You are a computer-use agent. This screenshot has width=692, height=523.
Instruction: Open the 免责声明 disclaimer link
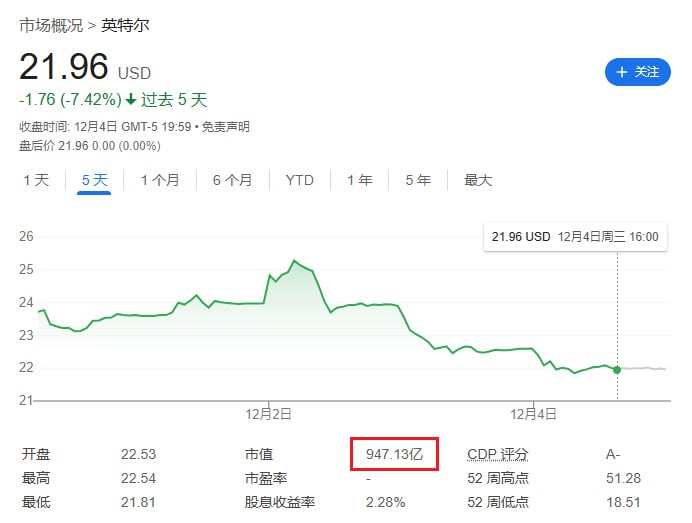coord(226,127)
